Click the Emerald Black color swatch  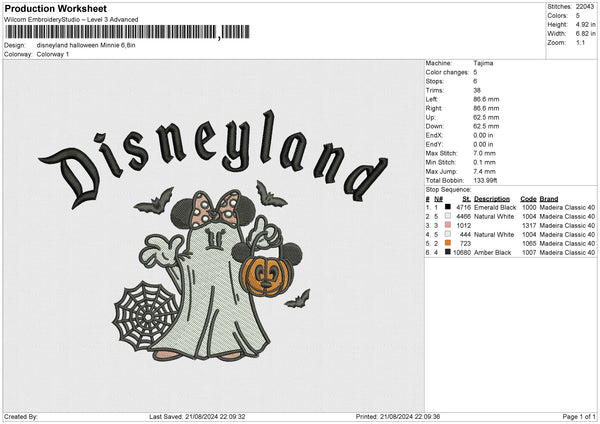coord(448,207)
